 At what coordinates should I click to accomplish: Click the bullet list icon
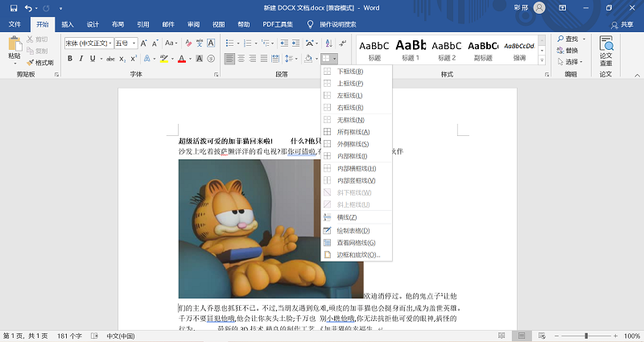230,43
